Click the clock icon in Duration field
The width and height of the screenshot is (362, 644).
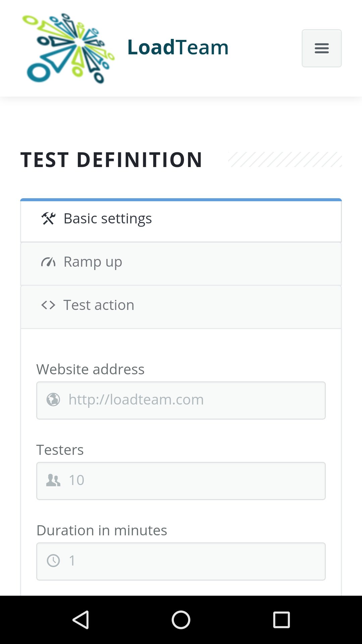(53, 561)
